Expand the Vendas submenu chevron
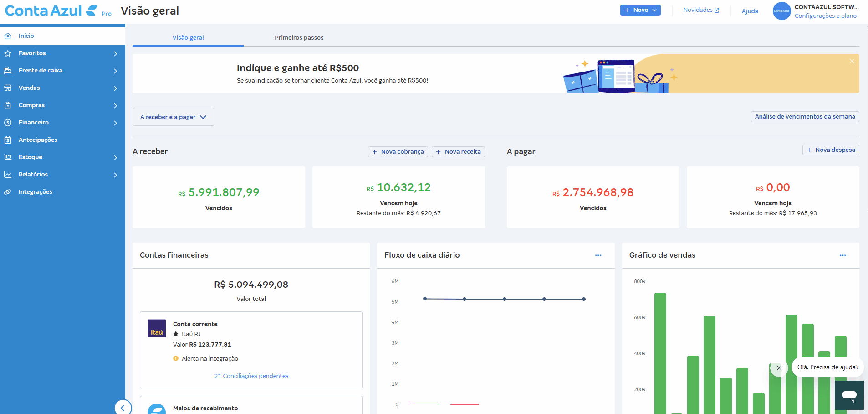Screen dimensions: 868x414 click(x=115, y=88)
